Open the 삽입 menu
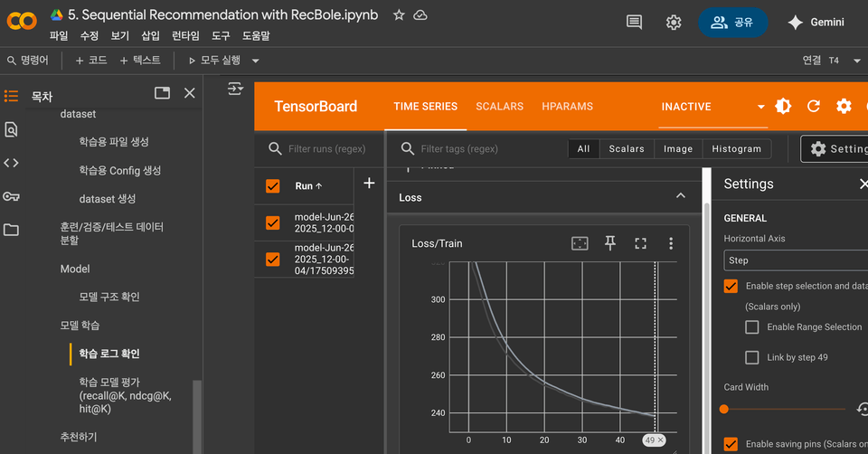The height and width of the screenshot is (454, 868). [150, 36]
